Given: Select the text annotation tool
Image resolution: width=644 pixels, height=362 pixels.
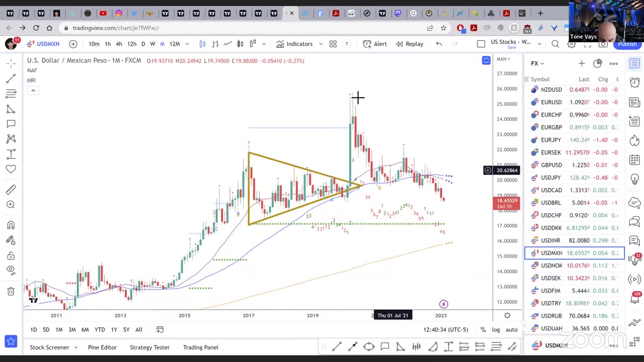Looking at the screenshot, I should [x=11, y=124].
